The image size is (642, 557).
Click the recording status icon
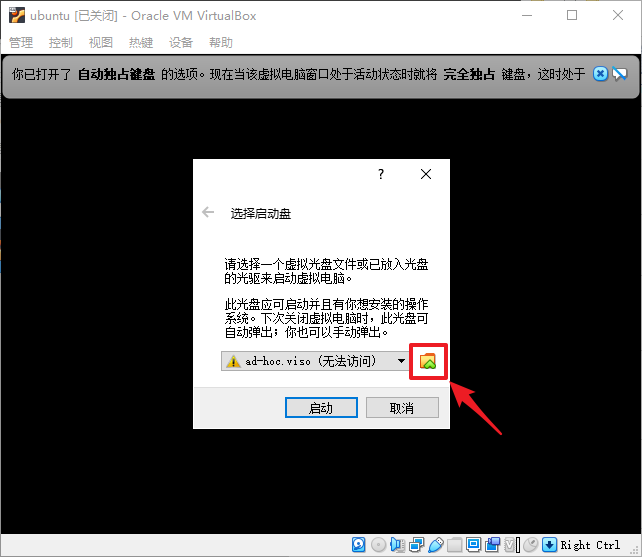493,545
